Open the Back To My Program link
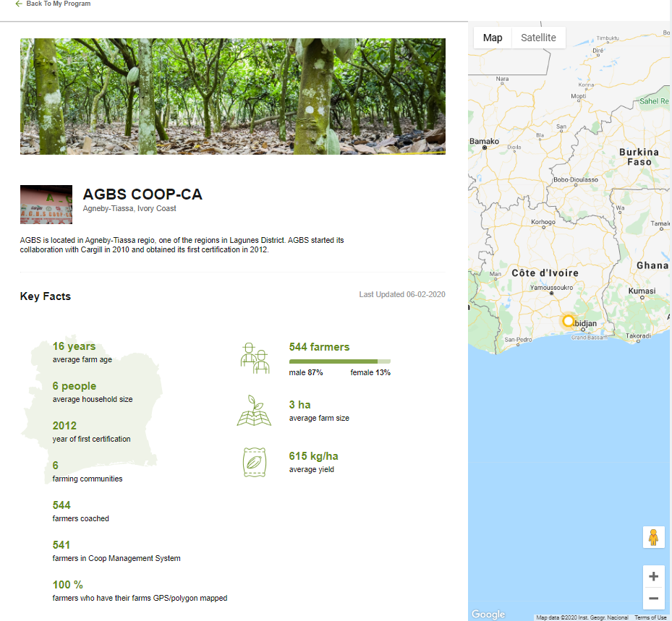Image resolution: width=672 pixels, height=621 pixels. point(58,4)
